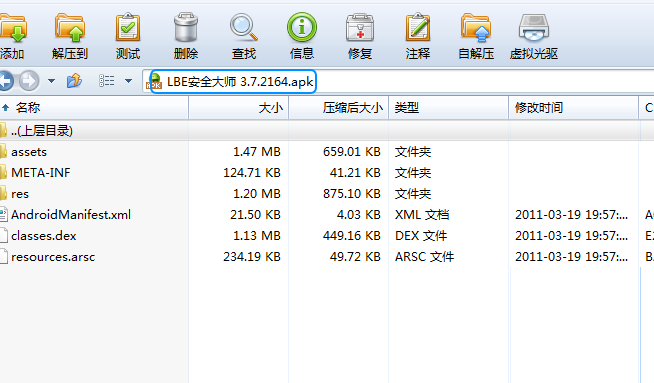Click the META-INF folder icon
Screen dimensions: 654x383
[3, 173]
